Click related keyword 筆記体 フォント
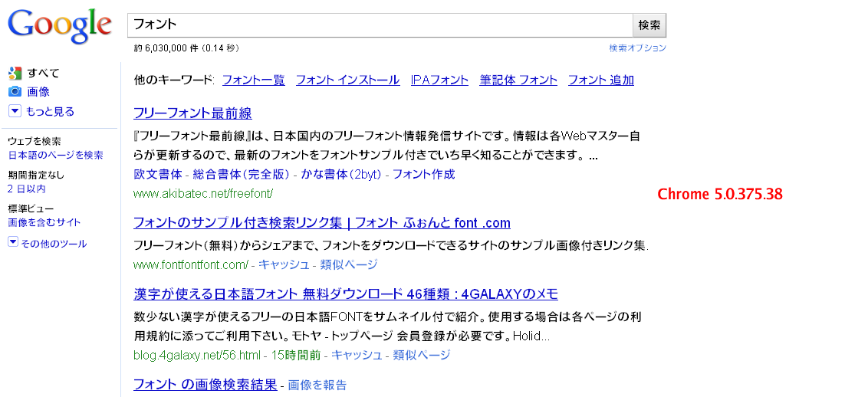The width and height of the screenshot is (868, 397). pos(518,80)
